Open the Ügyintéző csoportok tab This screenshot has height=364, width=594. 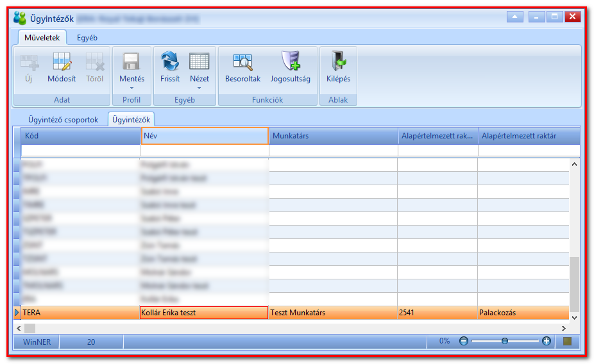pyautogui.click(x=64, y=120)
